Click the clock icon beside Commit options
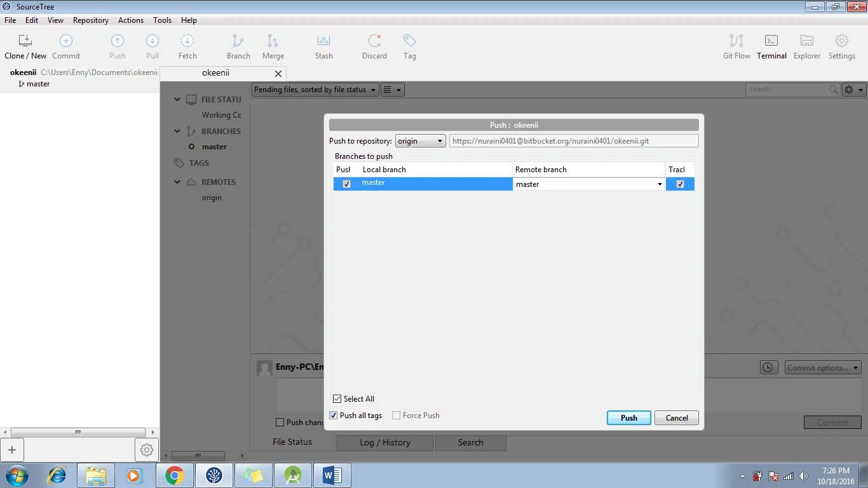 point(769,367)
